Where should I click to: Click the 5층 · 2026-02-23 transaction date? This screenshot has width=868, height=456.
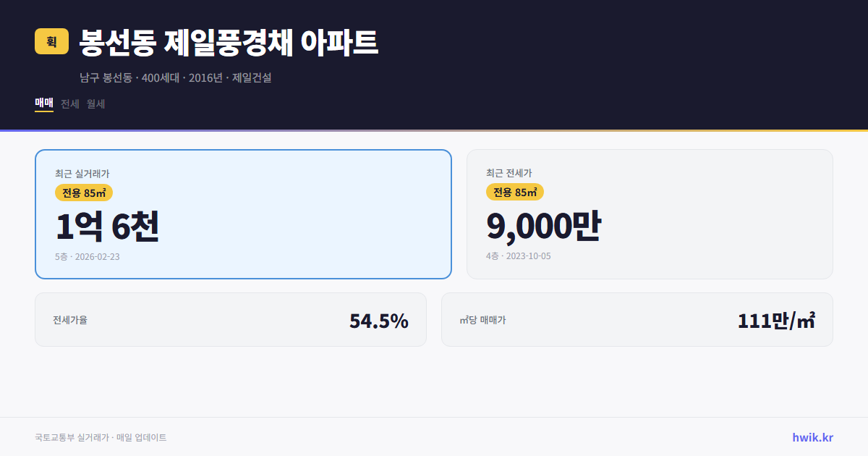86,256
